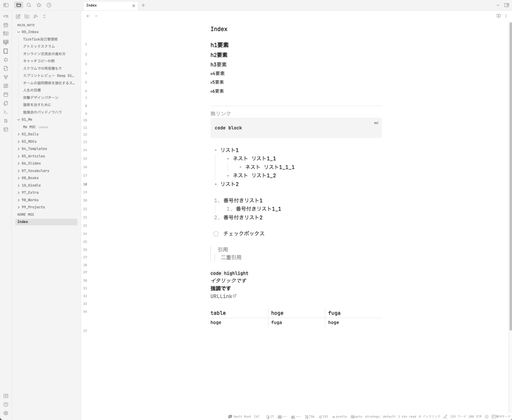This screenshot has height=420, width=512.
Task: Collapse all folders with the collapse icon
Action: pos(44,16)
